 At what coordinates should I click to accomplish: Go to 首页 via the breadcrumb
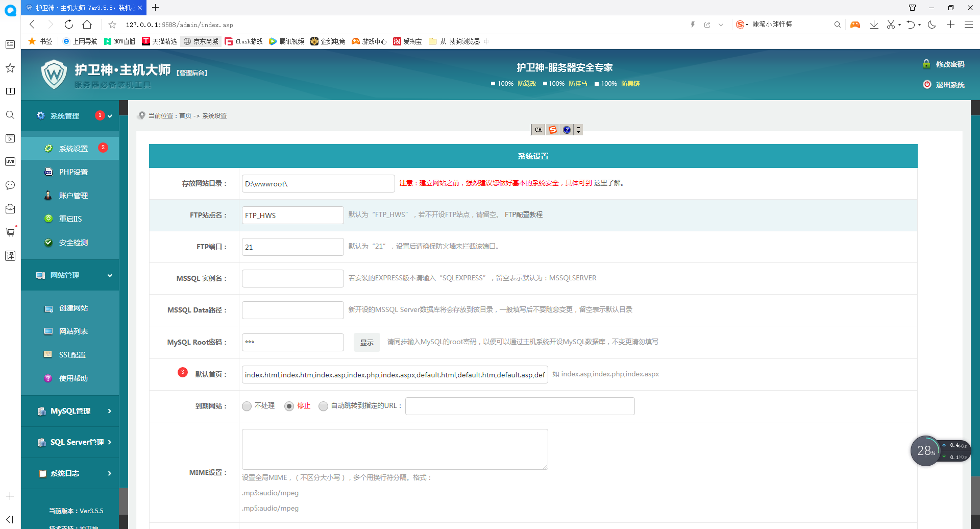point(185,115)
